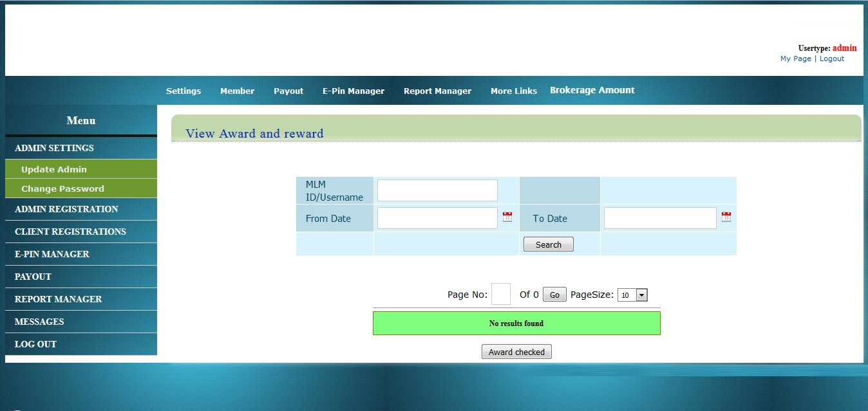This screenshot has width=868, height=411.
Task: Click the MLM ID/Username input field
Action: point(437,190)
